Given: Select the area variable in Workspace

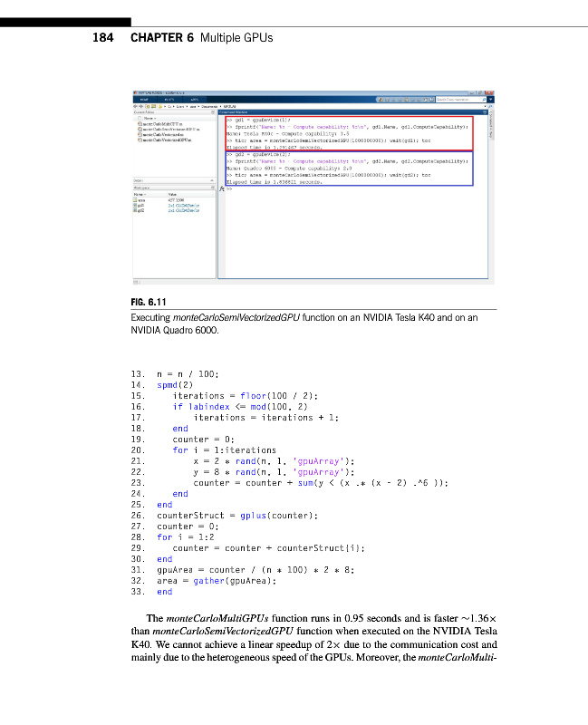Looking at the screenshot, I should tap(140, 200).
